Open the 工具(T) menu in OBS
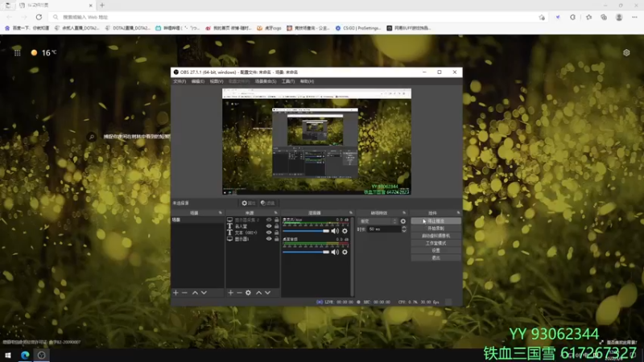Viewport: 644px width, 362px height. [x=288, y=81]
